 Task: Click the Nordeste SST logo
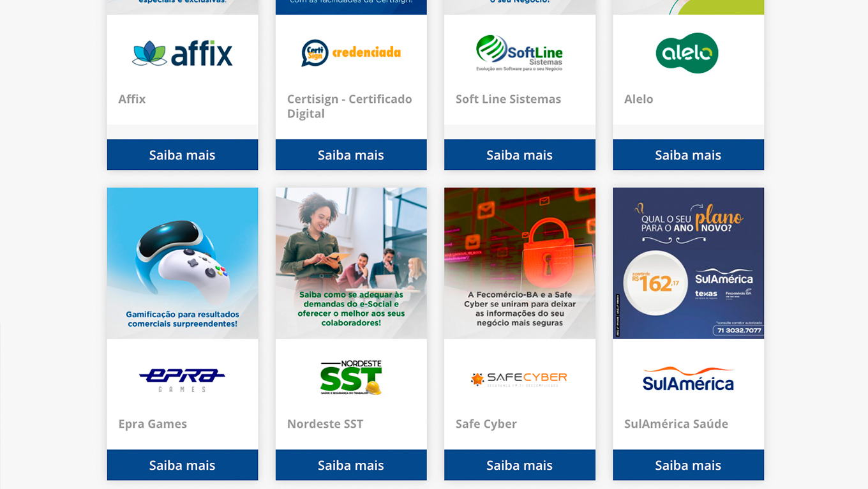point(351,377)
